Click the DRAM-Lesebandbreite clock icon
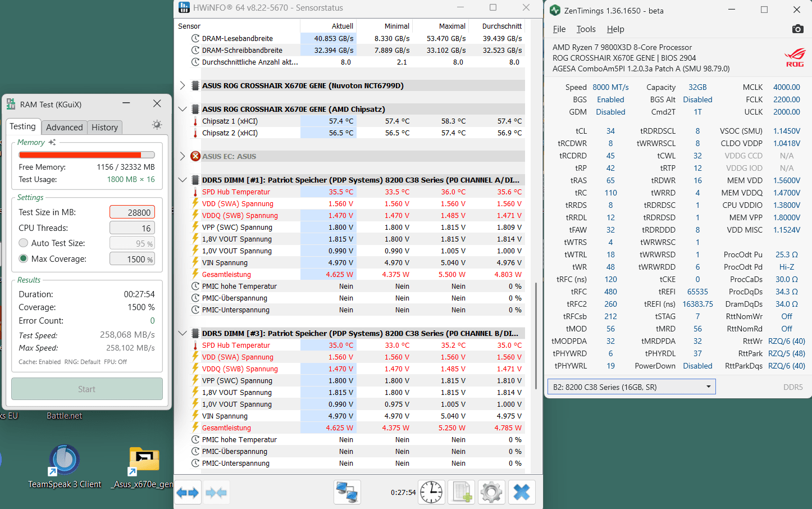 click(195, 38)
